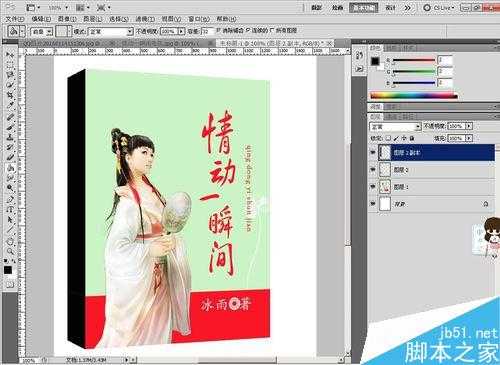This screenshot has height=365, width=500.
Task: Open the 窗口(W) menu
Action: [x=199, y=19]
